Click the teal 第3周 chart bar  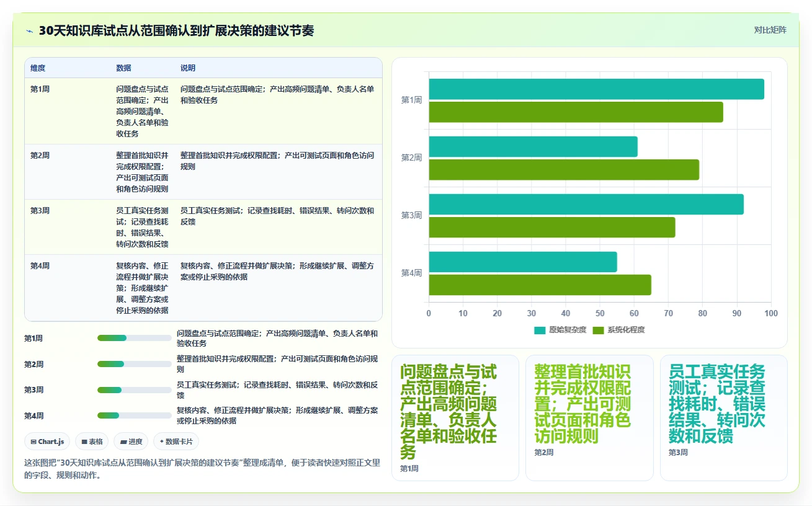click(586, 205)
